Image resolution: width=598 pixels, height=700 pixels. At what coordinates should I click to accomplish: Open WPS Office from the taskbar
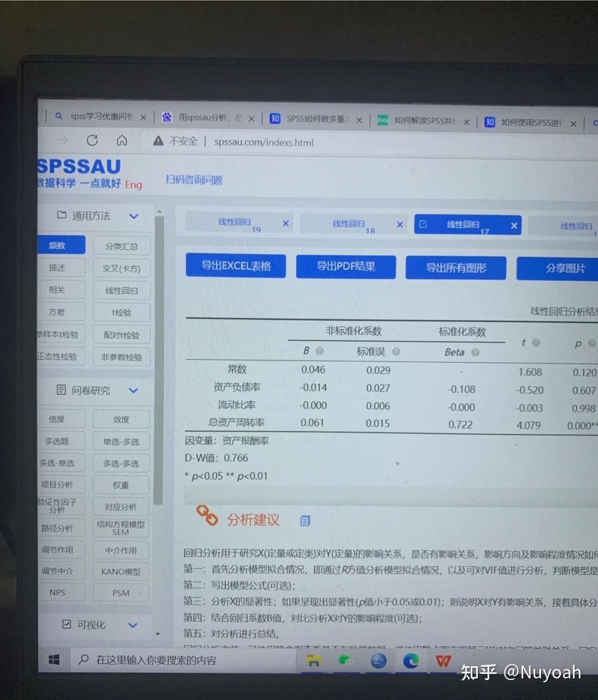[443, 660]
